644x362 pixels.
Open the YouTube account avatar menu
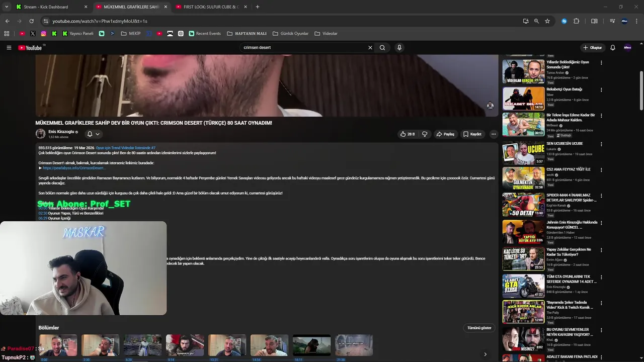click(627, 48)
